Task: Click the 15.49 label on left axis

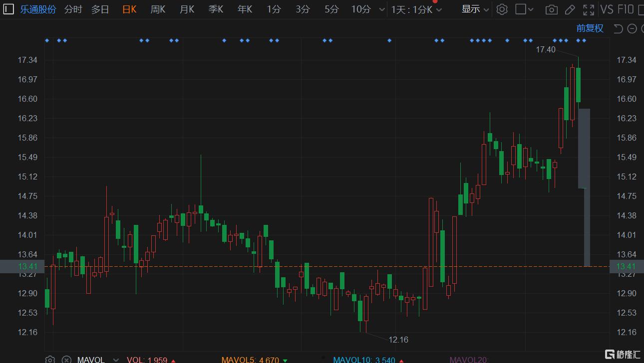Action: click(27, 157)
